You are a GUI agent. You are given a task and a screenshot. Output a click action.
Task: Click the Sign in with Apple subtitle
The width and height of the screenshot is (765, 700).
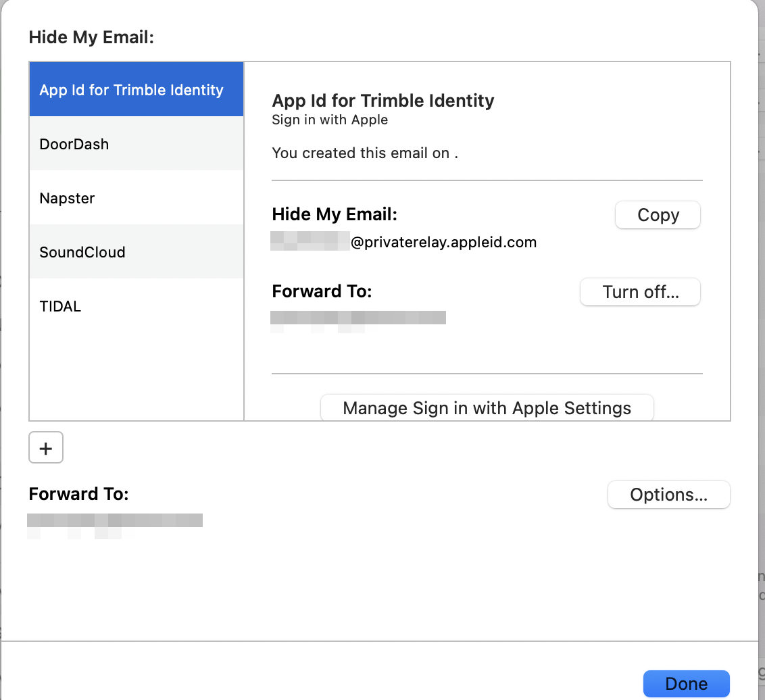(x=330, y=120)
